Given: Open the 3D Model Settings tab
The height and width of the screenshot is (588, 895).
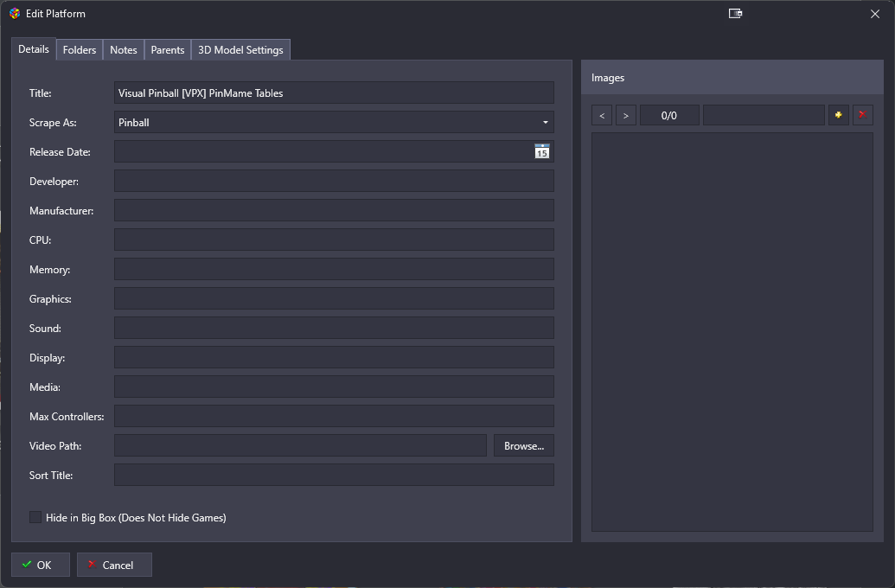Looking at the screenshot, I should click(x=240, y=49).
